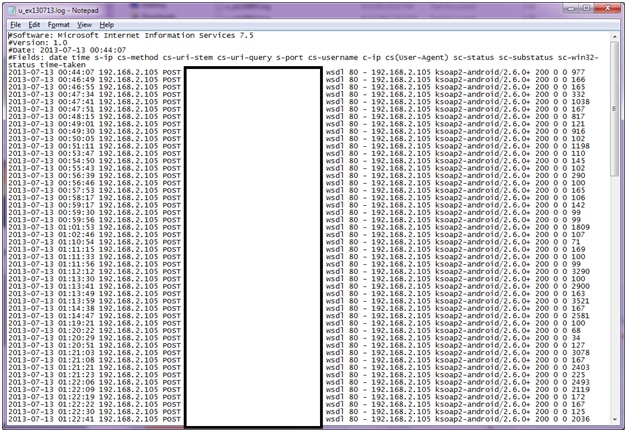Viewport: 627px width, 432px height.
Task: Open the Format menu
Action: (59, 23)
